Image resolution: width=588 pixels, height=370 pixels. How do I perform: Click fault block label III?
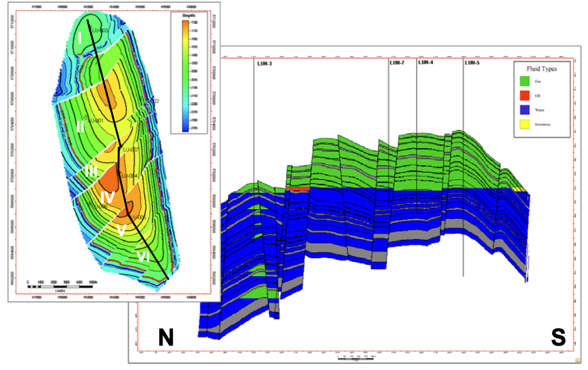tap(91, 172)
